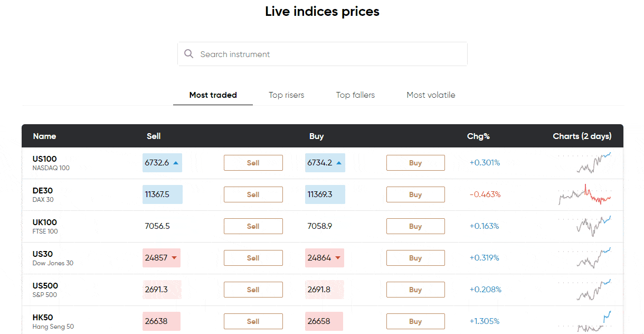
Task: Click the DE30 change value -0.463%
Action: point(485,194)
